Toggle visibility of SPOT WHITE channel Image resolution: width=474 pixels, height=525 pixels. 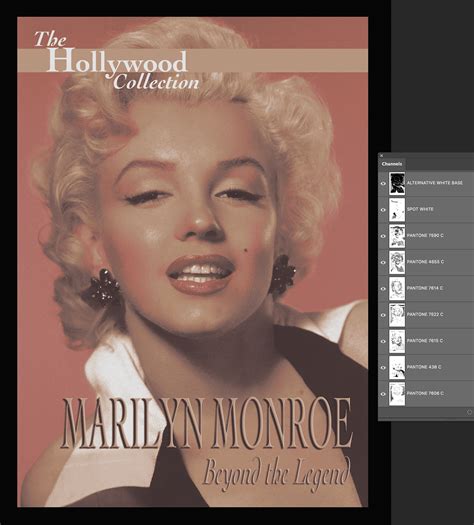click(383, 210)
